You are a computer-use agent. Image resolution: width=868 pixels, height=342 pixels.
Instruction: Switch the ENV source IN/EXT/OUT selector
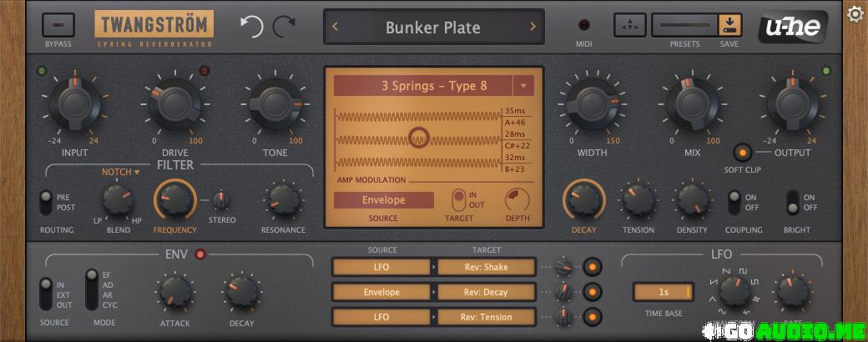click(47, 294)
